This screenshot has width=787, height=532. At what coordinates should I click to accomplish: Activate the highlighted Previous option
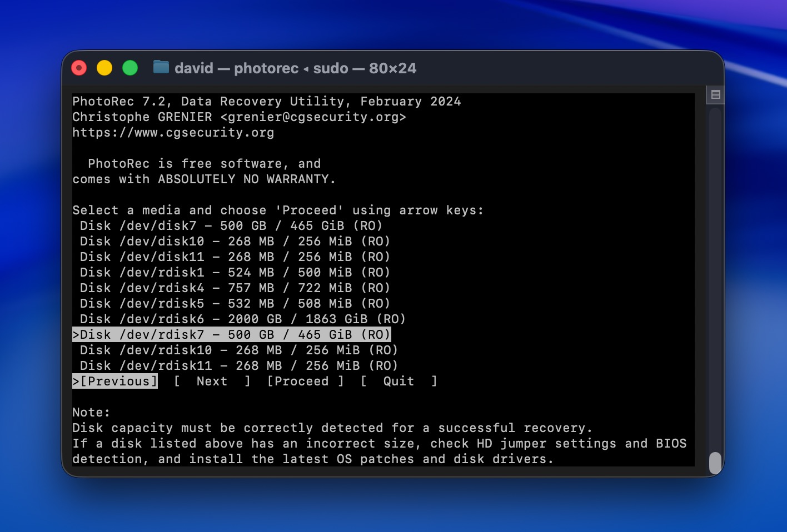point(115,381)
